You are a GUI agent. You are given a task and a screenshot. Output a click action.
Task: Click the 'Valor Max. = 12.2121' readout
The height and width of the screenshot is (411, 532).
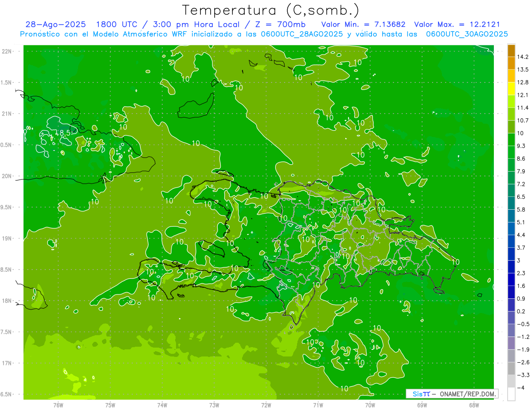click(457, 24)
